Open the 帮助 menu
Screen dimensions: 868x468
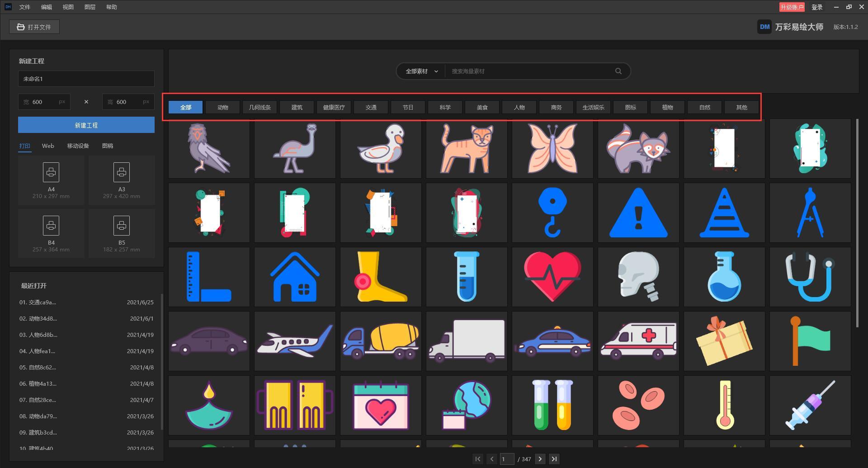111,7
